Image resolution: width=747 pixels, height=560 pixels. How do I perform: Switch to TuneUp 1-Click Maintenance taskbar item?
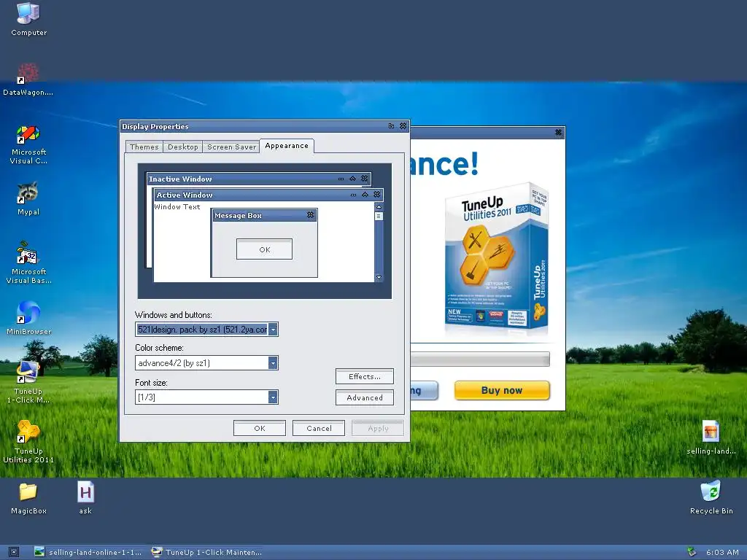[206, 553]
